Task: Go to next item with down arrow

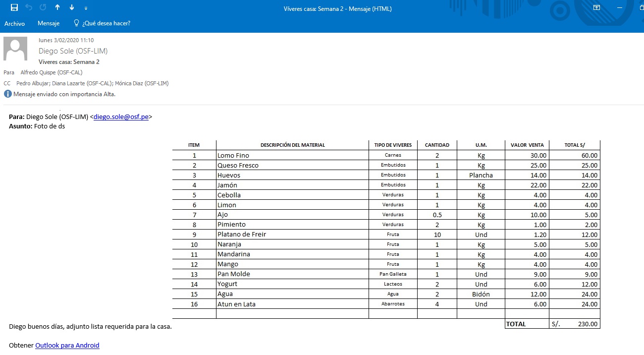Action: pos(72,7)
